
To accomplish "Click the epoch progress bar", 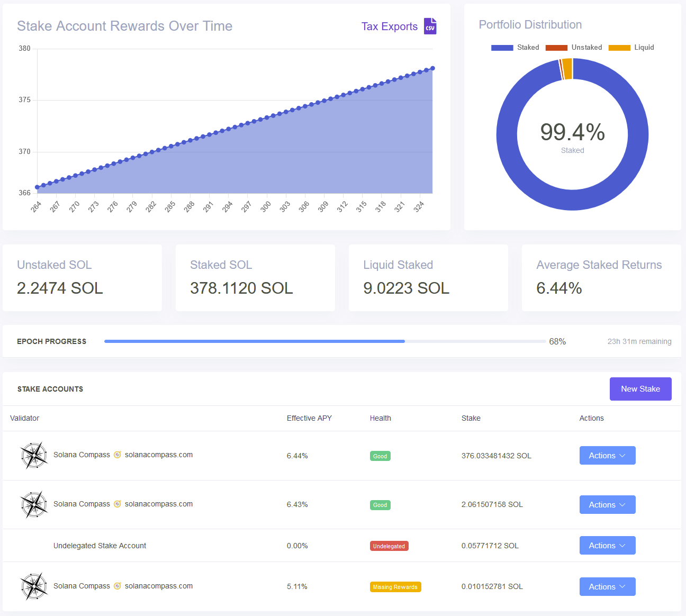I will (x=324, y=341).
